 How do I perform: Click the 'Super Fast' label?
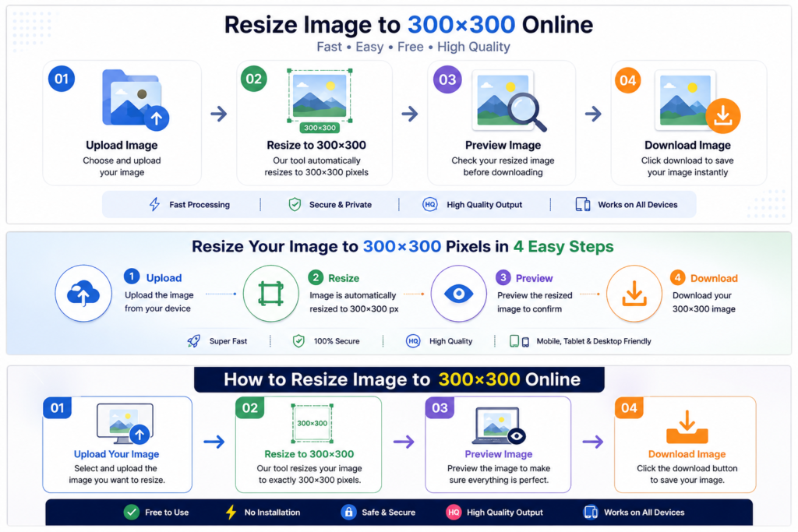click(x=228, y=341)
